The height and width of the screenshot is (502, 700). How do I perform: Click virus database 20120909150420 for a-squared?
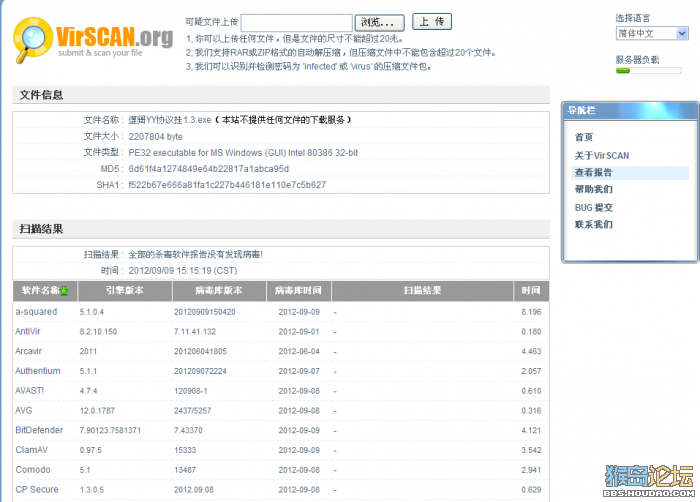[x=204, y=312]
